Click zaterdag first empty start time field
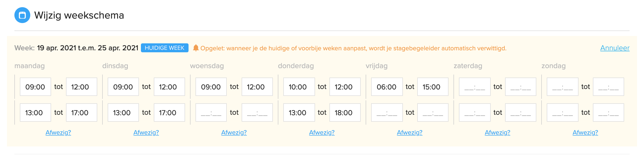 [x=475, y=87]
